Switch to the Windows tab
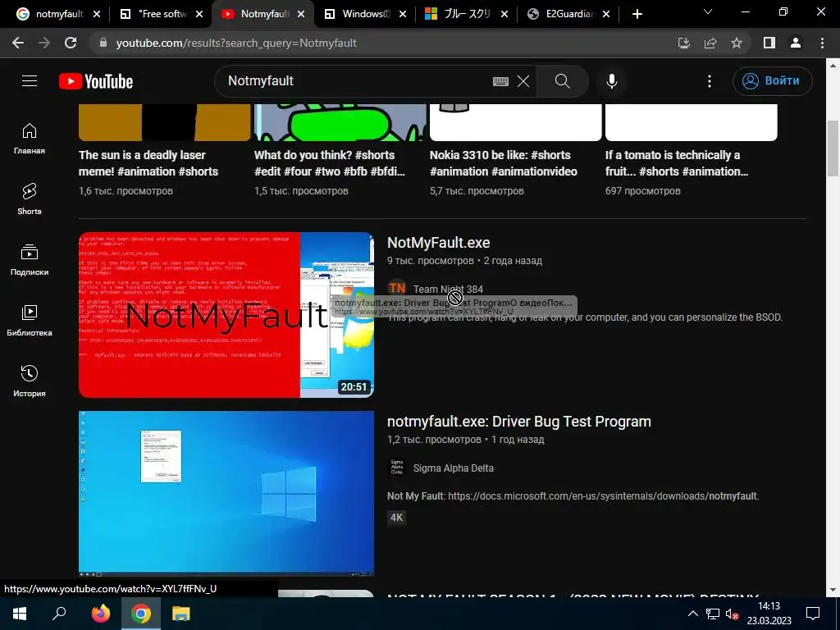The image size is (840, 630). click(364, 14)
